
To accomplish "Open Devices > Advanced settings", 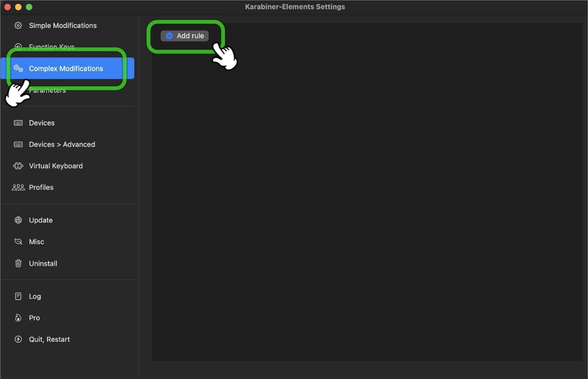I will (67, 145).
